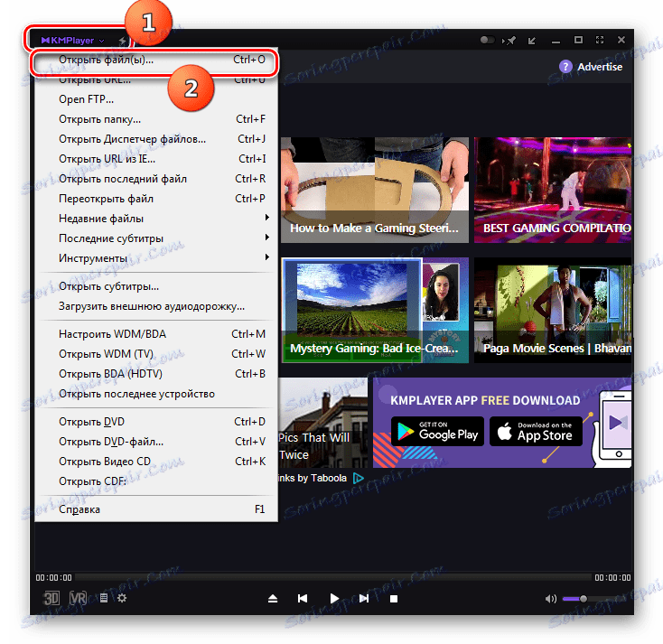Open the settings gear icon
This screenshot has width=663, height=644.
(122, 598)
